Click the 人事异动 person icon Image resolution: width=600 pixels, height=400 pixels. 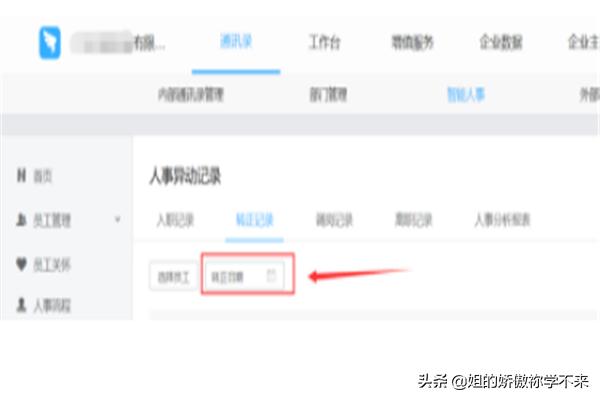pos(21,305)
